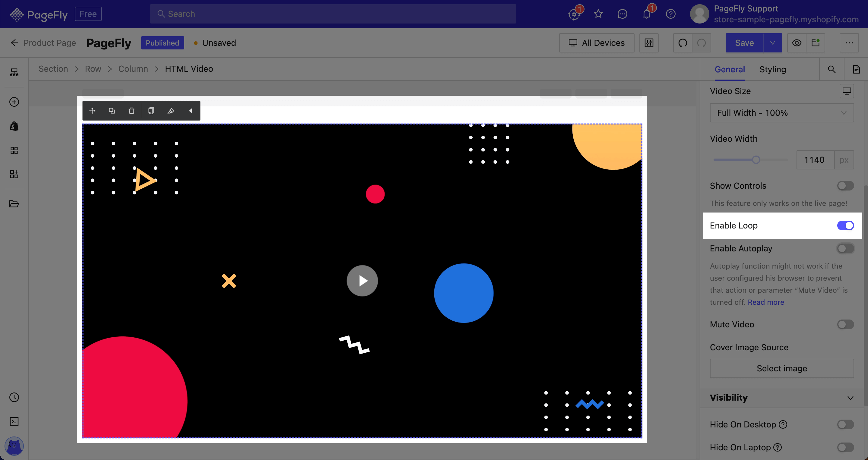868x460 pixels.
Task: Search parameters with magnifier icon in inspector
Action: point(832,69)
